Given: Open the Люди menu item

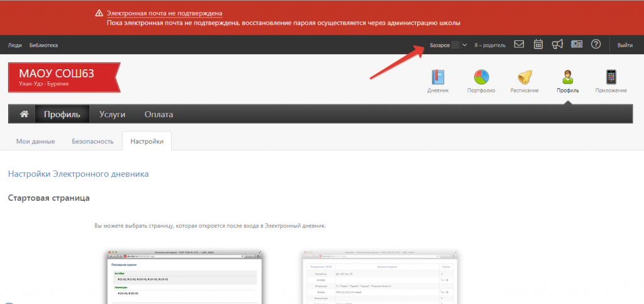Looking at the screenshot, I should coord(15,45).
